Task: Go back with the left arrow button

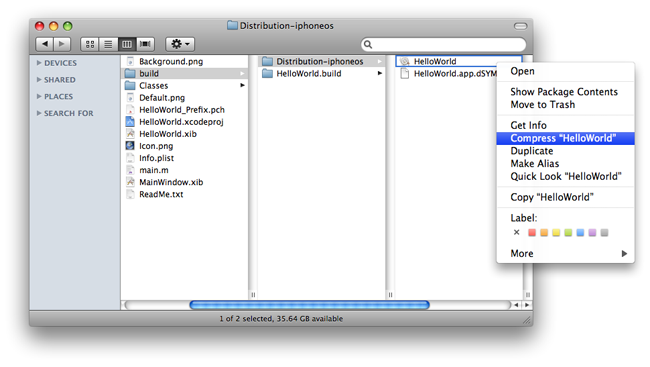Action: (45, 44)
